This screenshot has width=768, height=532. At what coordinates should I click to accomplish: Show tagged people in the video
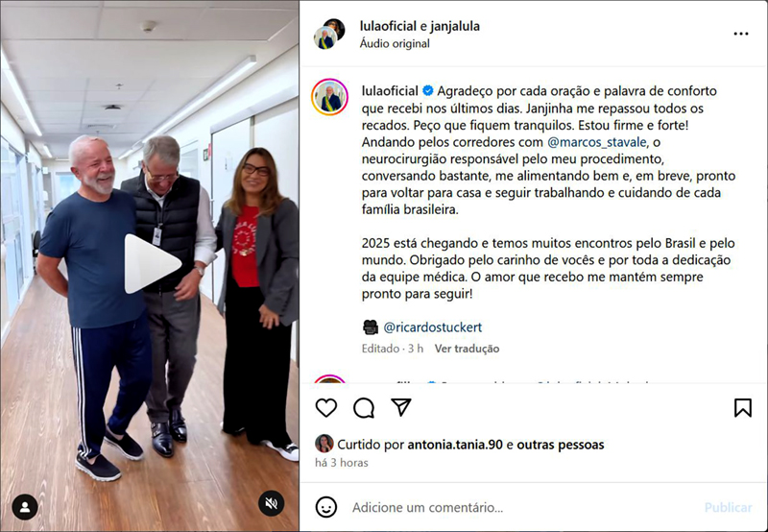pyautogui.click(x=25, y=507)
